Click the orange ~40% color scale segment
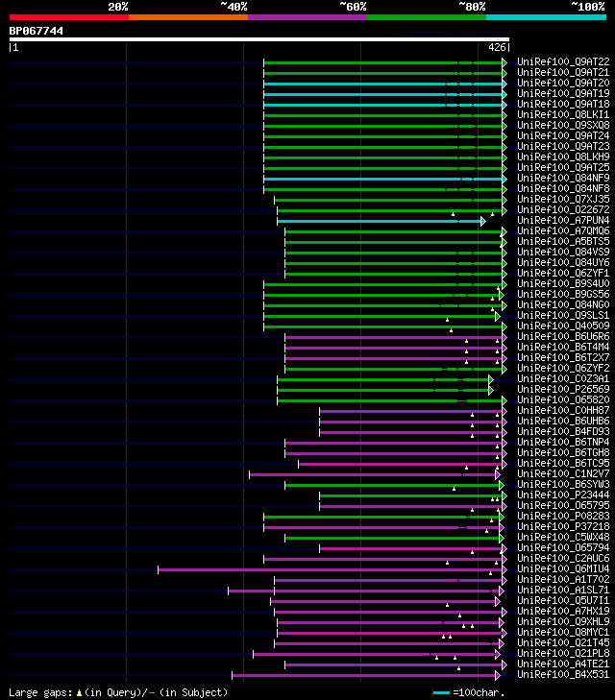The width and height of the screenshot is (615, 700). (188, 17)
